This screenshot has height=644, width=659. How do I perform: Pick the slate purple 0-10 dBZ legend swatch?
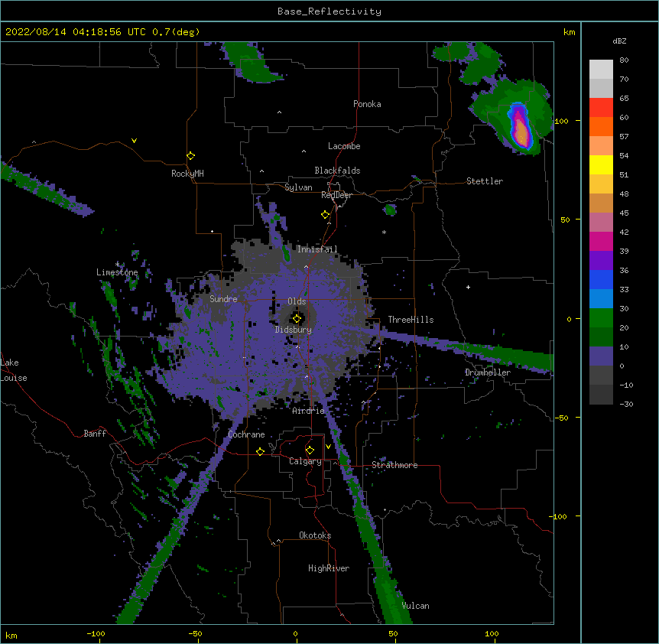point(601,356)
